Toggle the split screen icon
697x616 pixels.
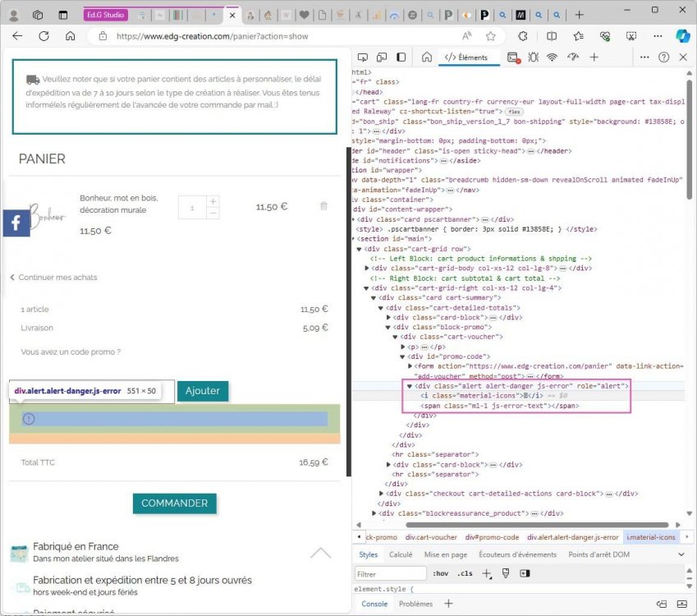(551, 36)
